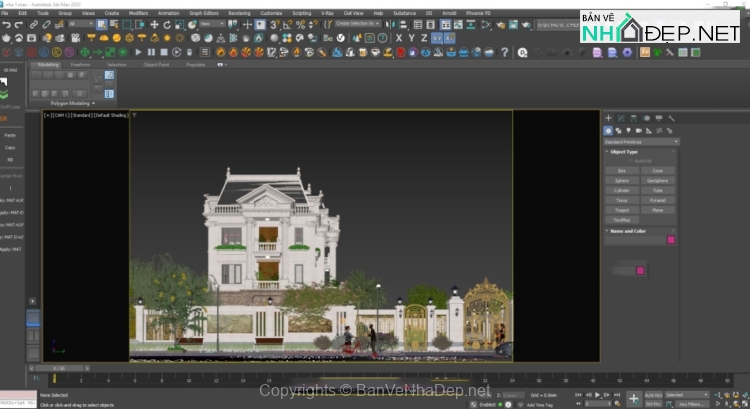
Task: Toggle XY axis constraint button
Action: point(435,38)
